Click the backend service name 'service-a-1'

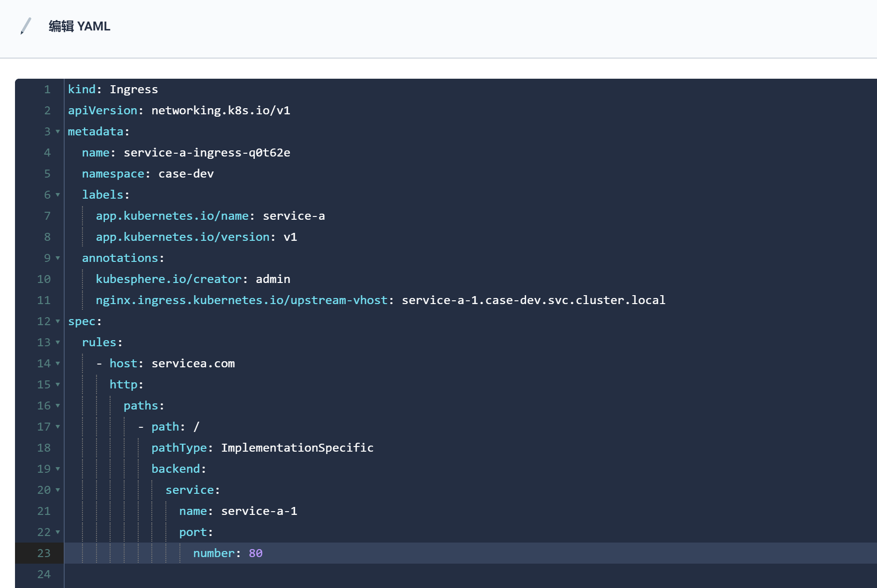click(259, 511)
